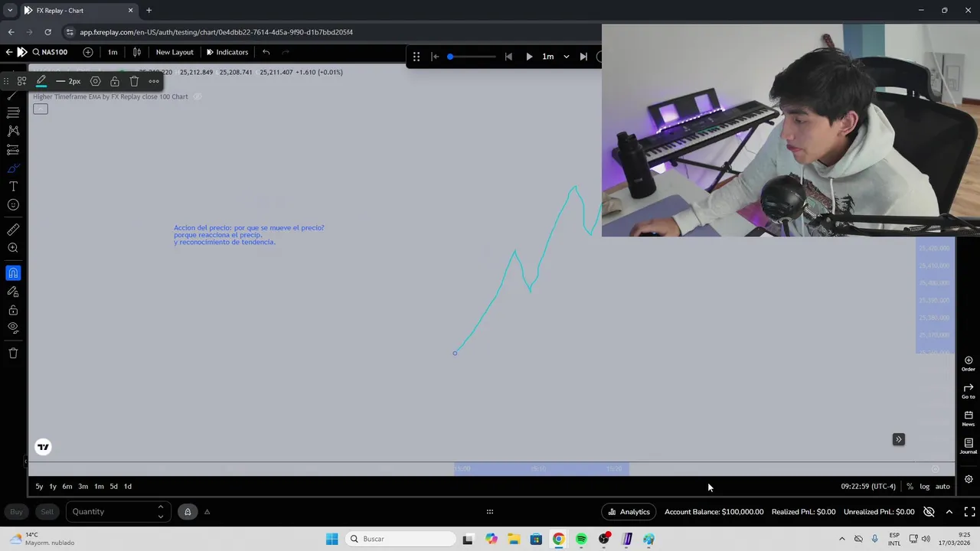Open the emoji icons tool
This screenshot has height=551, width=980.
13,205
